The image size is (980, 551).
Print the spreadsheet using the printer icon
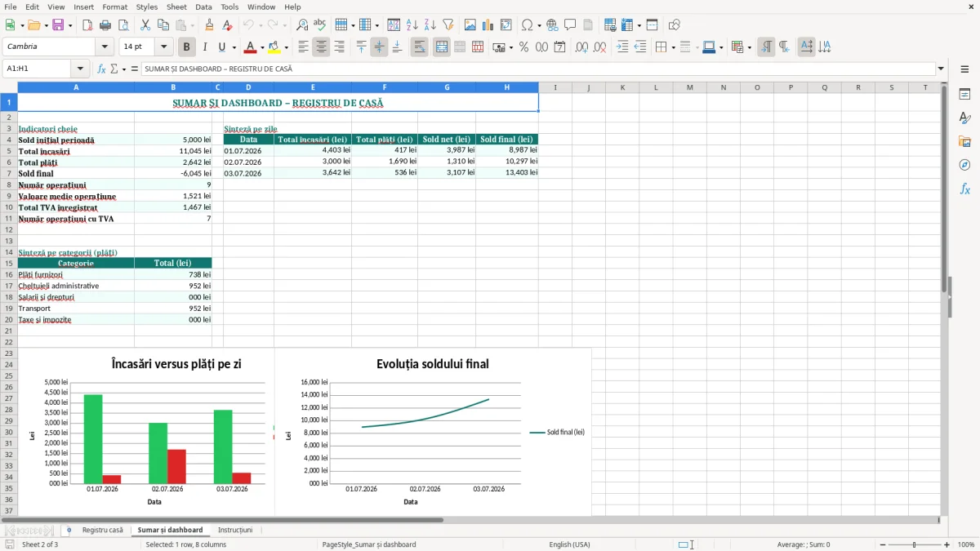pyautogui.click(x=105, y=25)
